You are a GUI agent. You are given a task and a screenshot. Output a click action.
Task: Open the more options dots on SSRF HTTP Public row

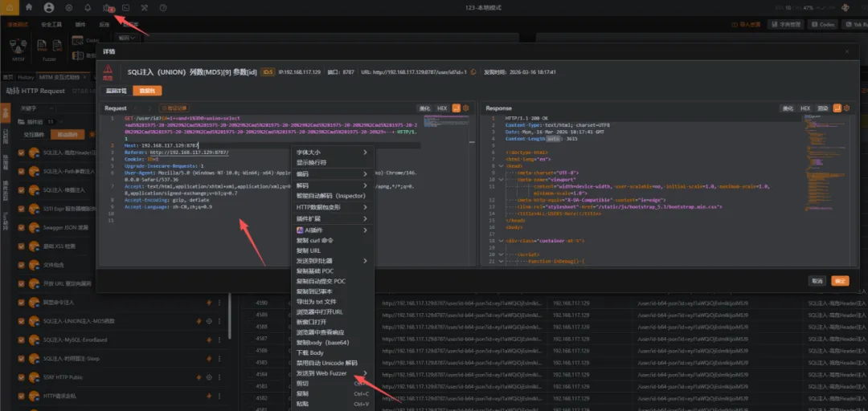tap(219, 377)
